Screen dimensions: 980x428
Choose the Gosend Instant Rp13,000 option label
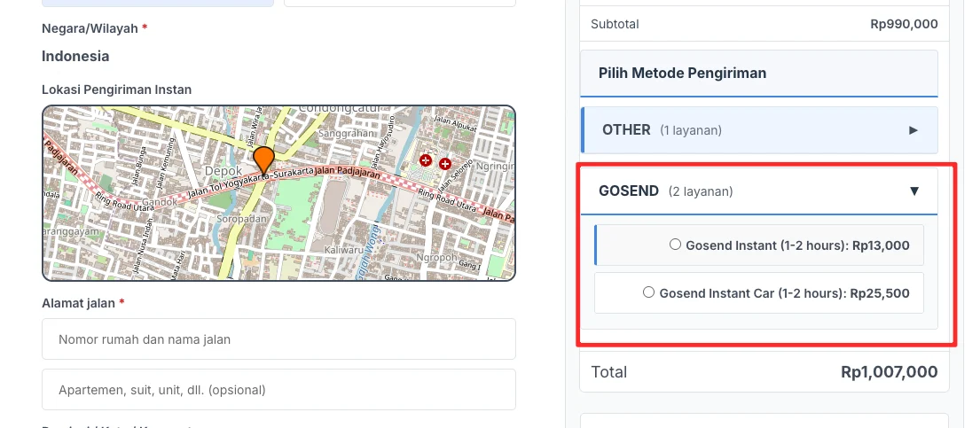(x=797, y=245)
